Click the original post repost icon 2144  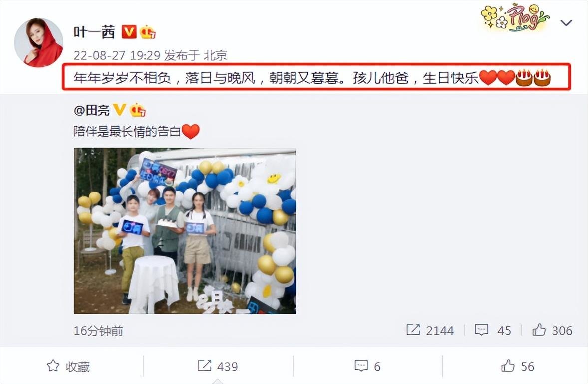click(x=430, y=330)
